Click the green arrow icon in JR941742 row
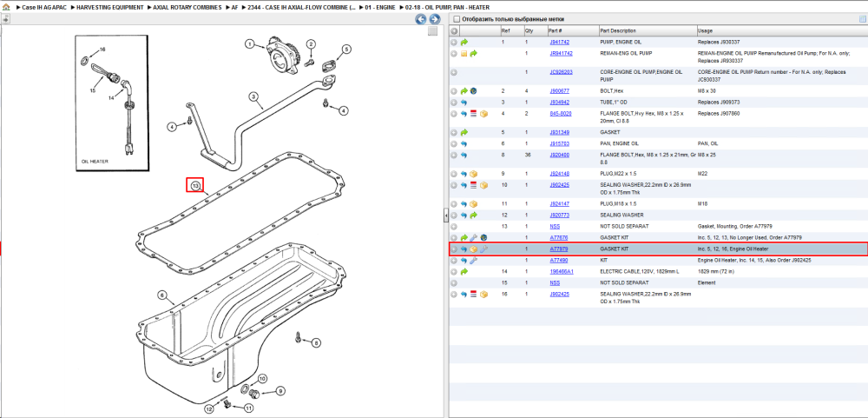868x418 pixels. [x=474, y=54]
